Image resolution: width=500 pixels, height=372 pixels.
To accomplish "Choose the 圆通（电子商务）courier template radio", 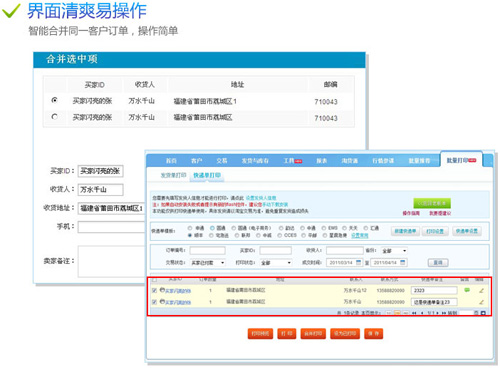I will 234,228.
